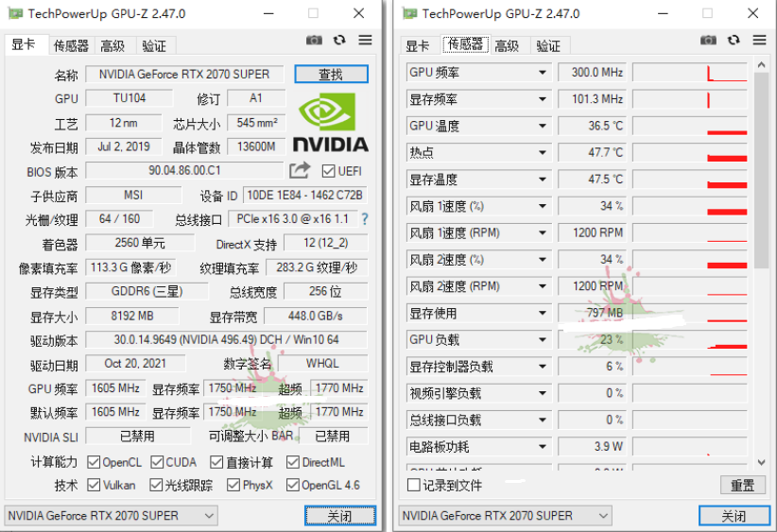This screenshot has height=532, width=777.
Task: Click the screenshot camera icon in left window
Action: click(314, 40)
